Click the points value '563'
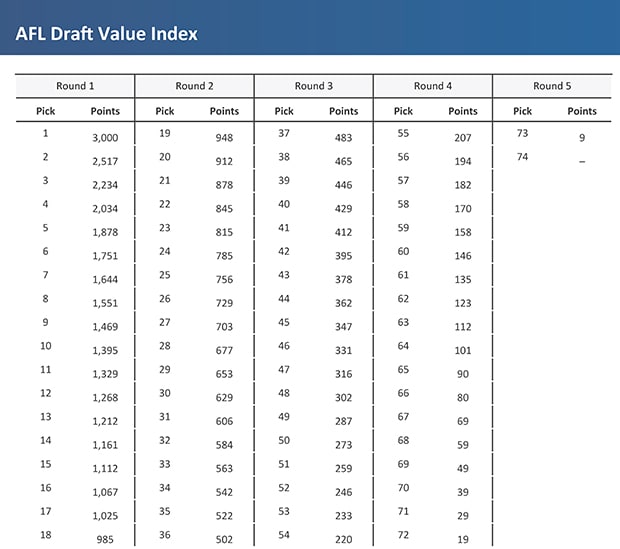 [224, 468]
